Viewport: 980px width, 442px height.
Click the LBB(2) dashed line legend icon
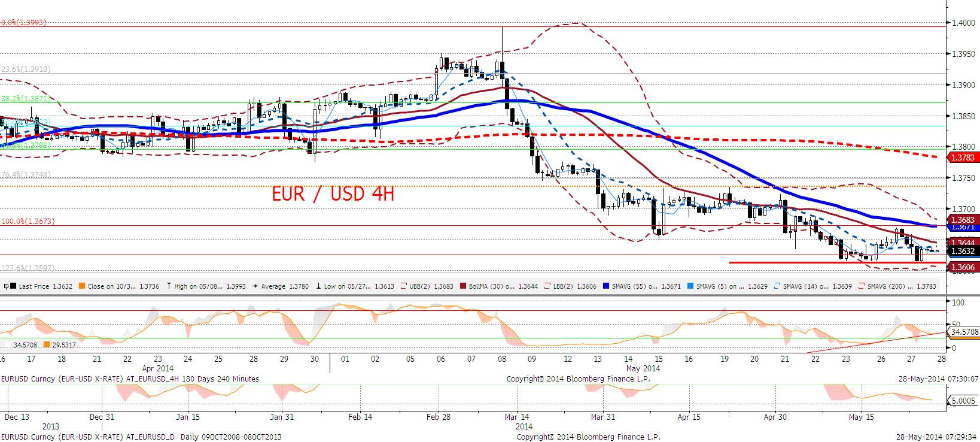[548, 286]
